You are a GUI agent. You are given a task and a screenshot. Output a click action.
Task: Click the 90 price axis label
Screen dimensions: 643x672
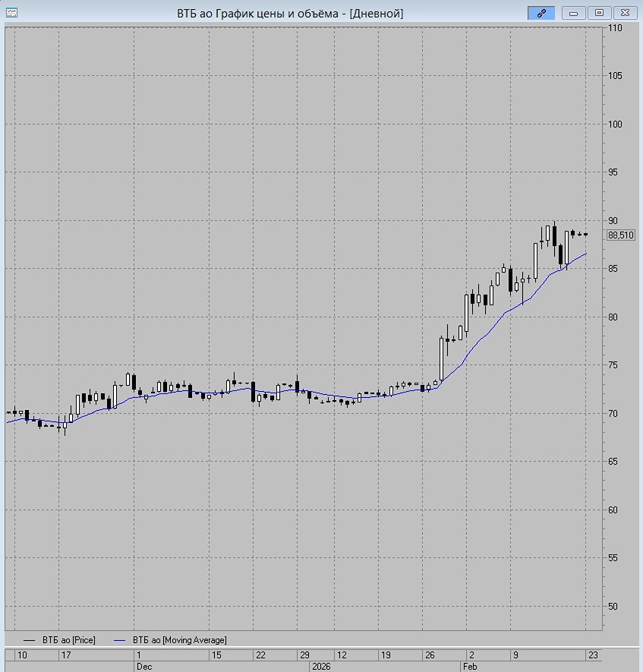point(613,221)
